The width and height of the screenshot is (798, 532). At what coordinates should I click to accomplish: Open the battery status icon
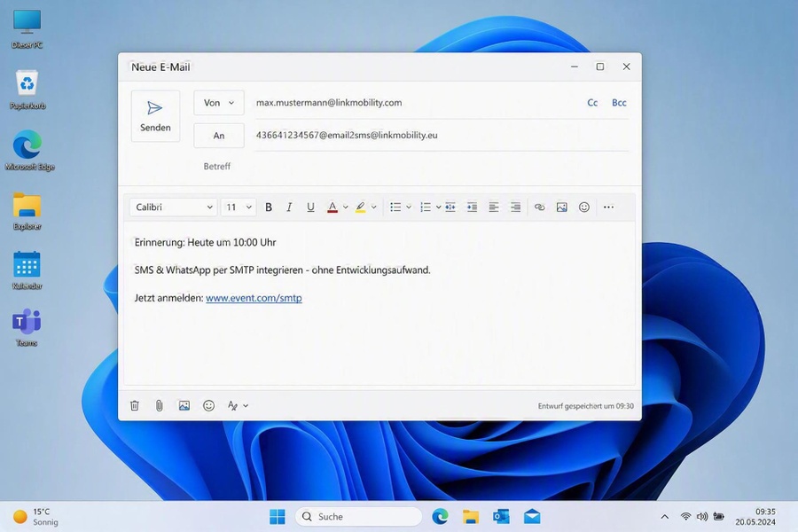(718, 517)
